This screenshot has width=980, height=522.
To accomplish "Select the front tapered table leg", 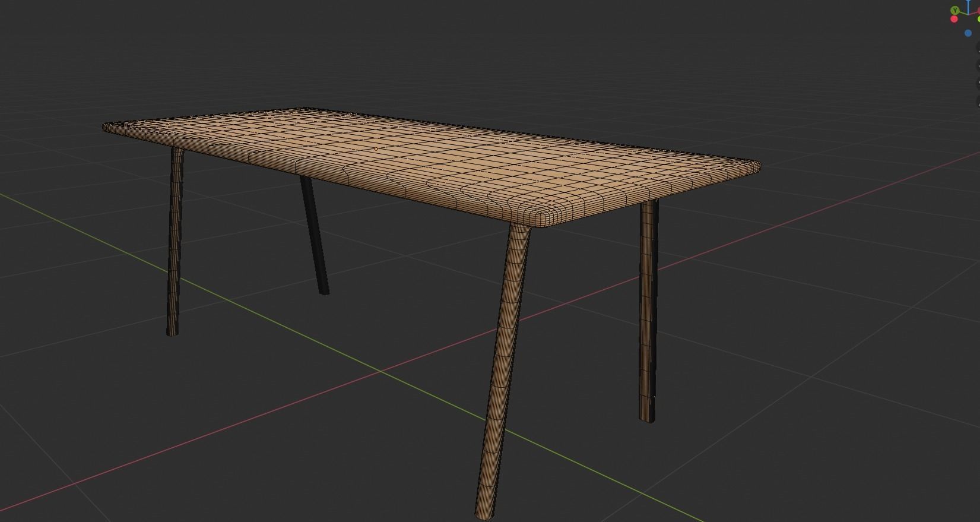I will (502, 370).
